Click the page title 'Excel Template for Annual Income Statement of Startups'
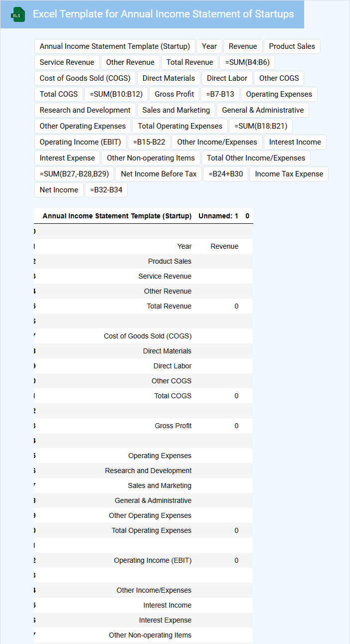The height and width of the screenshot is (644, 350). point(164,14)
